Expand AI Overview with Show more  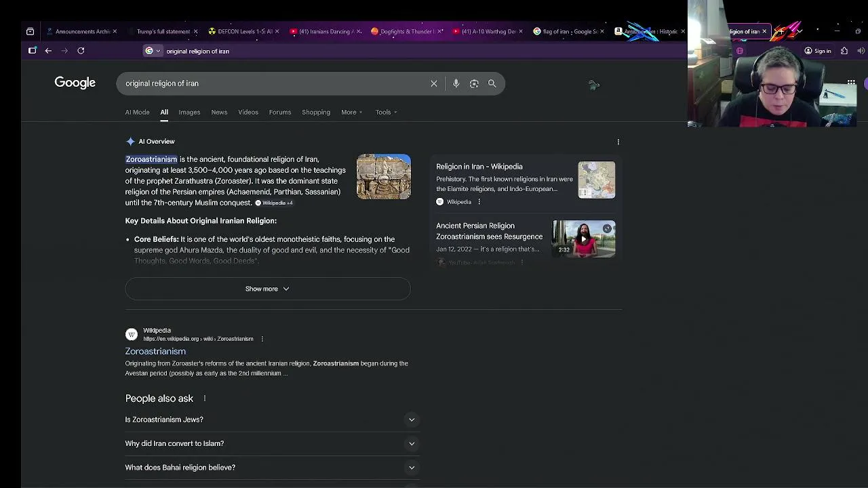click(x=267, y=289)
